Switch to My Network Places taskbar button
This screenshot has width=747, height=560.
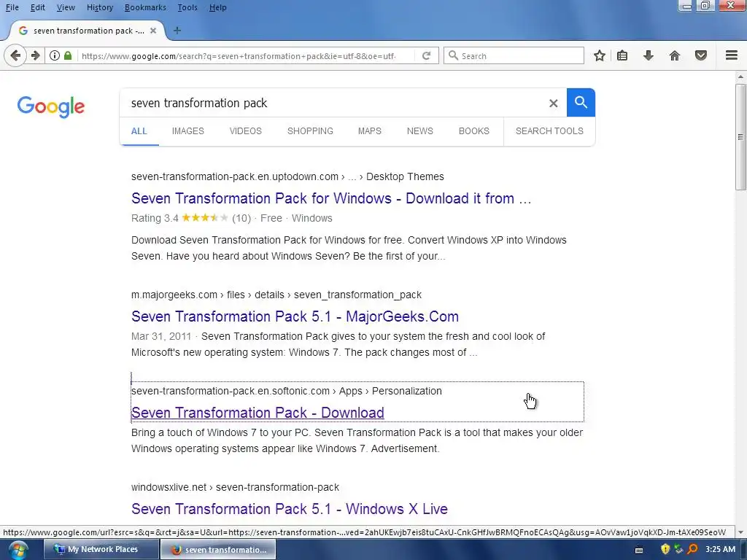(x=101, y=550)
